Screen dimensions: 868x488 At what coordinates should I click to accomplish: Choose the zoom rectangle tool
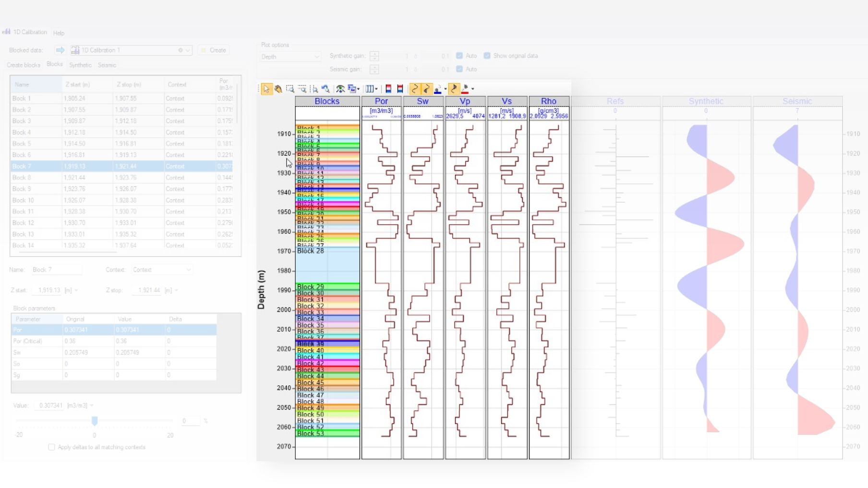(x=290, y=89)
